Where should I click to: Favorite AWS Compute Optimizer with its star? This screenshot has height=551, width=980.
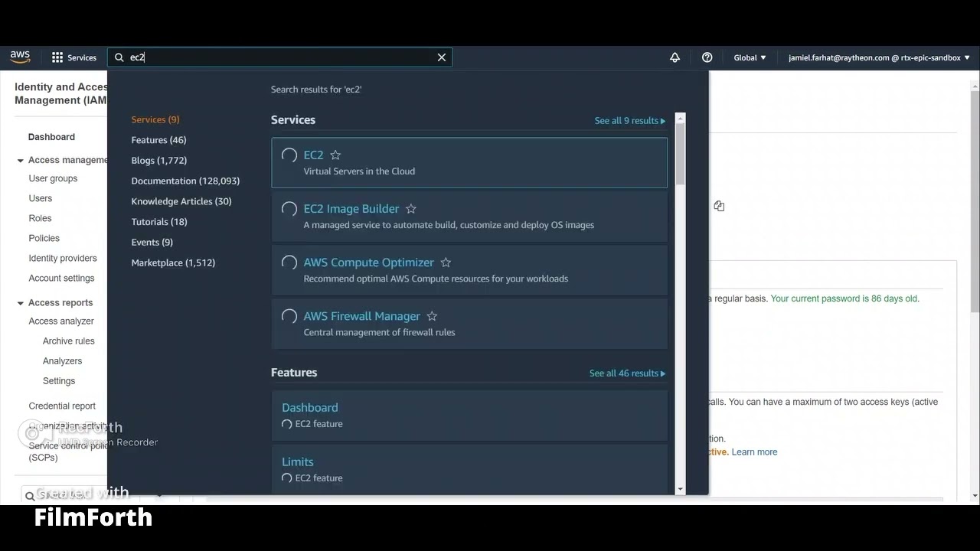(x=446, y=262)
